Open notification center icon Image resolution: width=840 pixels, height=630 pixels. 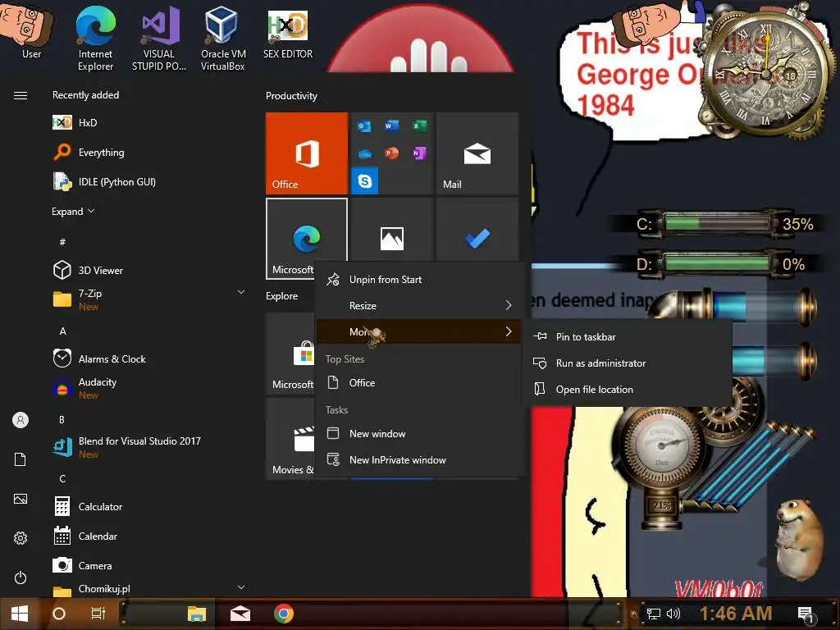(806, 614)
